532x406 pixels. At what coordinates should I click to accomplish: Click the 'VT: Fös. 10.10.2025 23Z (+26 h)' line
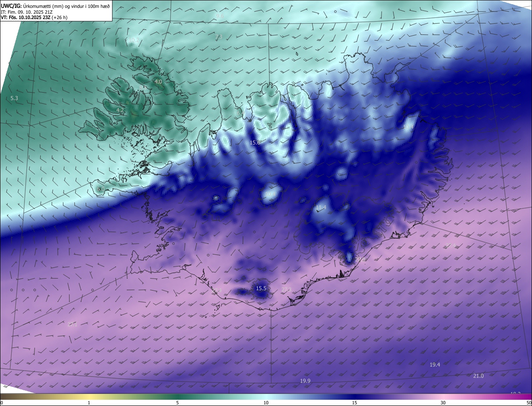click(x=34, y=18)
